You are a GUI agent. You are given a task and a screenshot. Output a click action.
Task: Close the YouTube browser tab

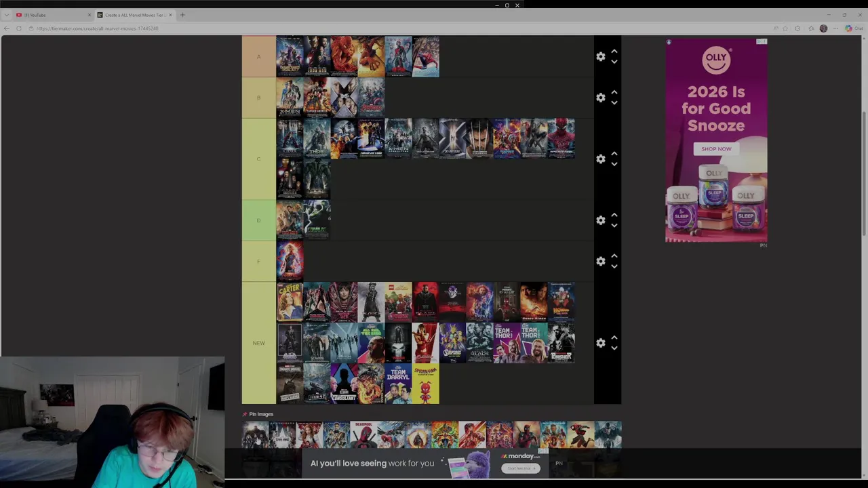(x=89, y=15)
